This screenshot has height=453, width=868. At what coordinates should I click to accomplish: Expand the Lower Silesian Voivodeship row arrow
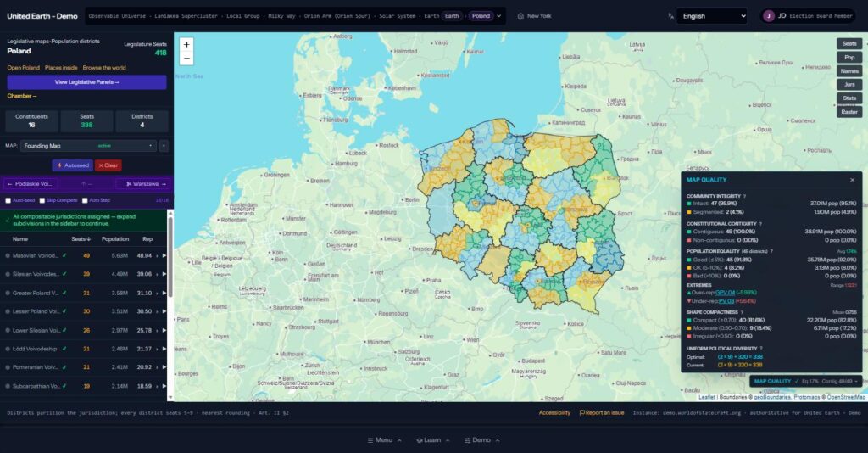(164, 331)
